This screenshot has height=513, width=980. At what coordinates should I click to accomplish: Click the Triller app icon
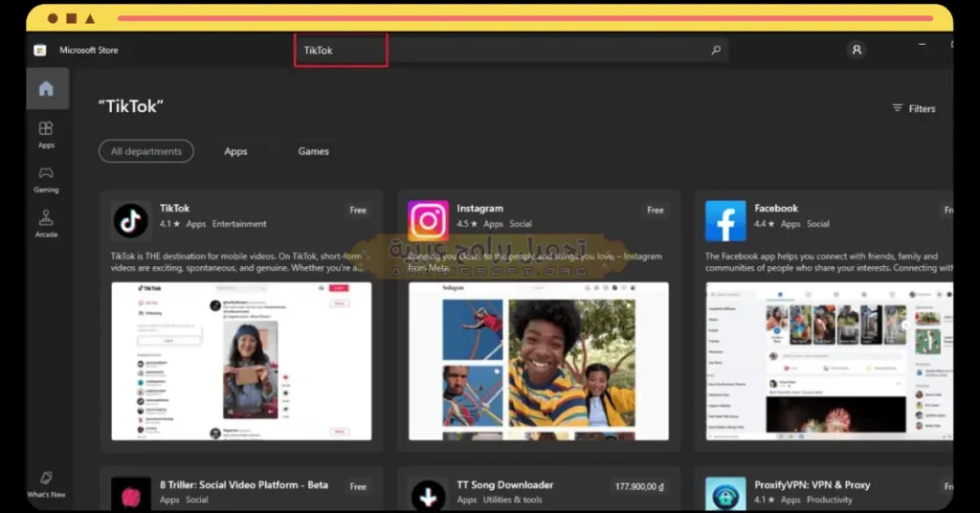(x=130, y=495)
